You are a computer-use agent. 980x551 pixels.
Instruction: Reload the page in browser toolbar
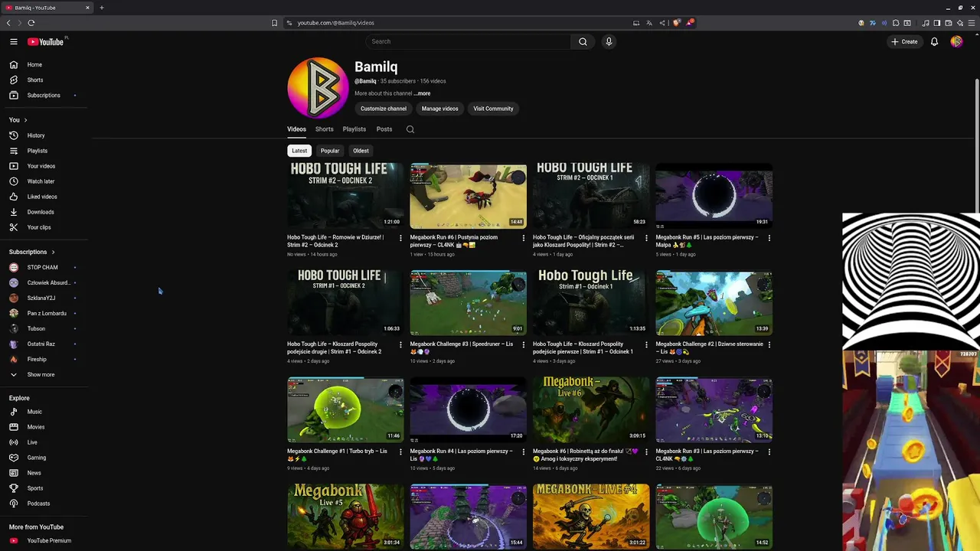pos(31,23)
